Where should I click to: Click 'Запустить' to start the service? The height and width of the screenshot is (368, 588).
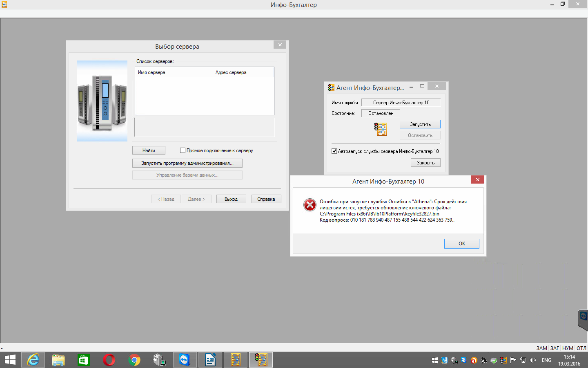[x=420, y=124]
